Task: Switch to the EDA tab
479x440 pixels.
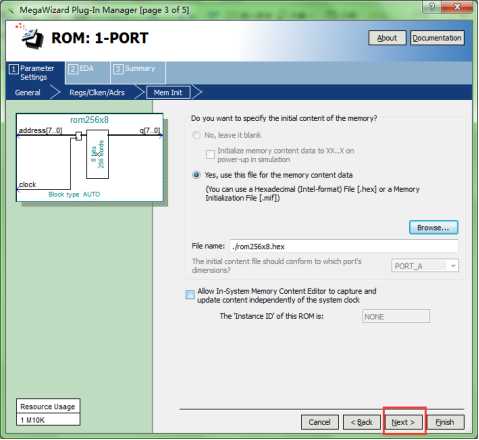Action: 87,72
